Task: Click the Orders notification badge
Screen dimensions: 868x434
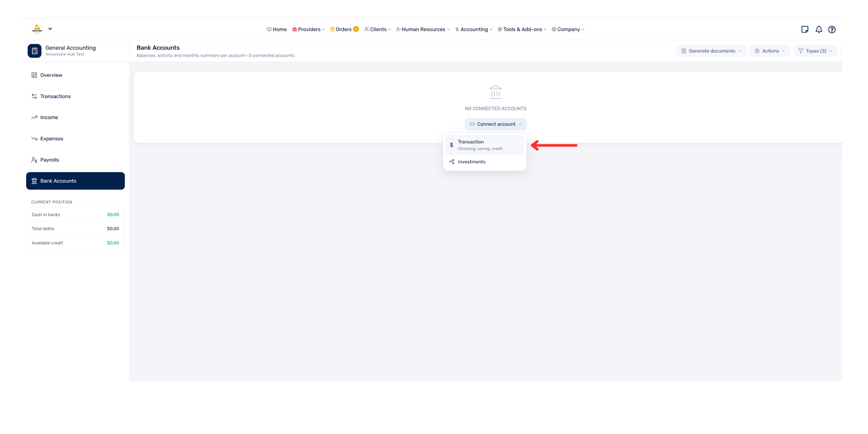Action: [x=356, y=29]
